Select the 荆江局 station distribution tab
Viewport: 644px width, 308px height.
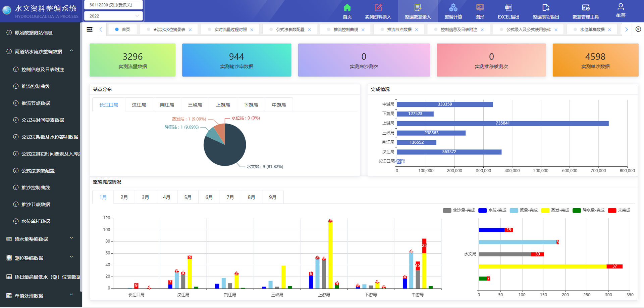(167, 105)
